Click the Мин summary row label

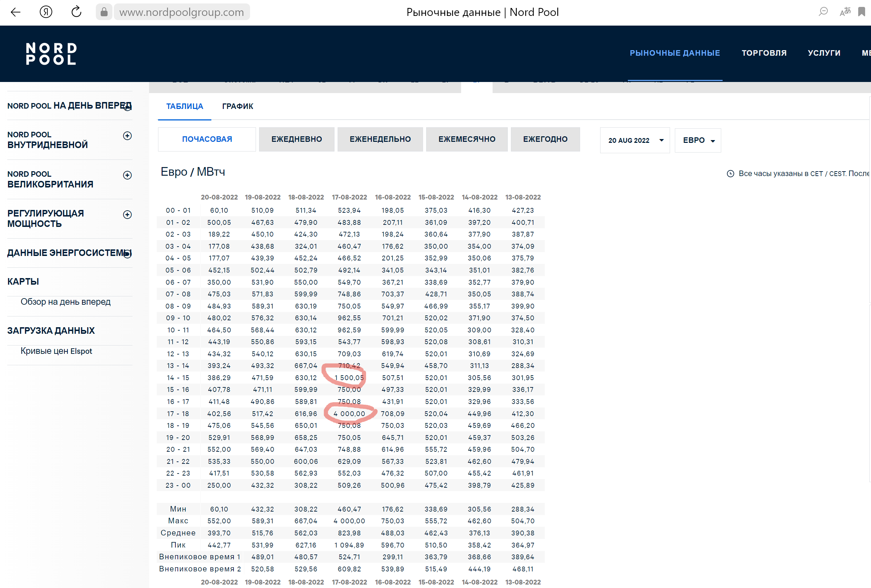178,509
